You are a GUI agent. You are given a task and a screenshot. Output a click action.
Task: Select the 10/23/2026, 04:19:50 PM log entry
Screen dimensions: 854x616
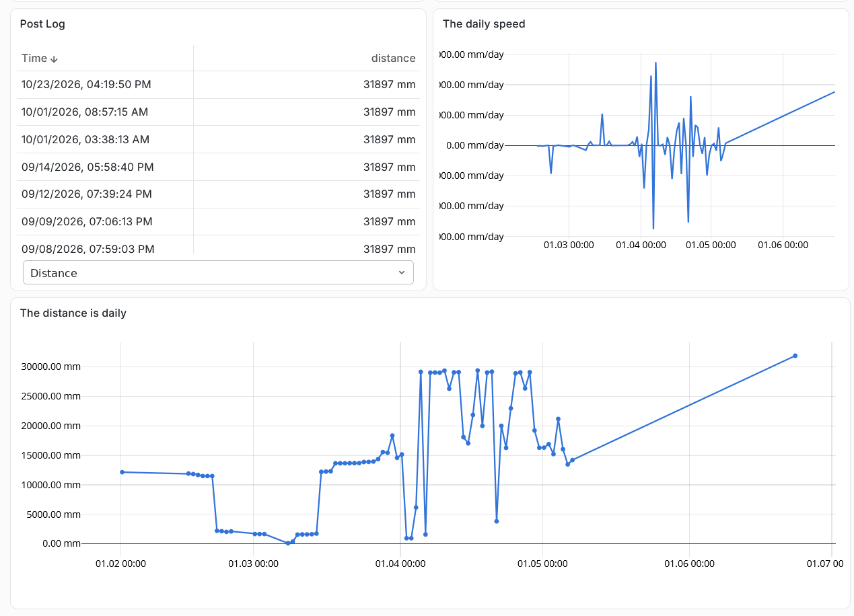coord(218,85)
